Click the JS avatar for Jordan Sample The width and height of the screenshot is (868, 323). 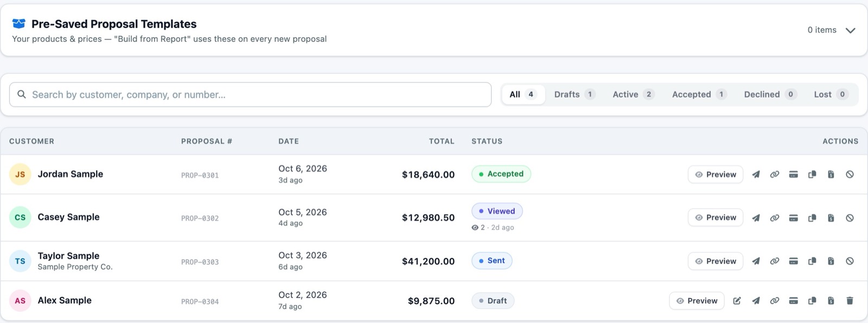(20, 175)
